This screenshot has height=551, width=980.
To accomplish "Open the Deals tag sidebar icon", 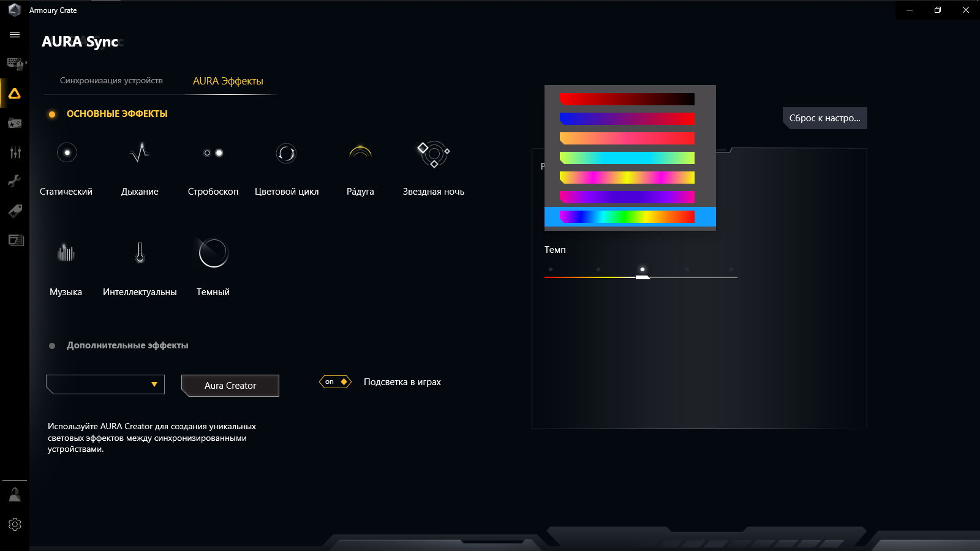I will [x=15, y=211].
